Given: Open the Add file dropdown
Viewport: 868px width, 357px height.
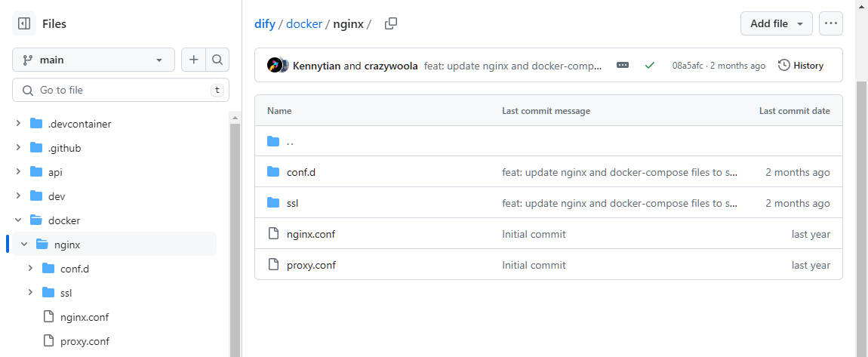Looking at the screenshot, I should click(777, 23).
